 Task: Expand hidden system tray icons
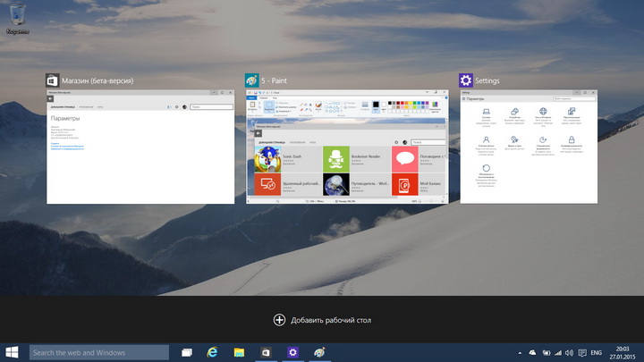[519, 352]
